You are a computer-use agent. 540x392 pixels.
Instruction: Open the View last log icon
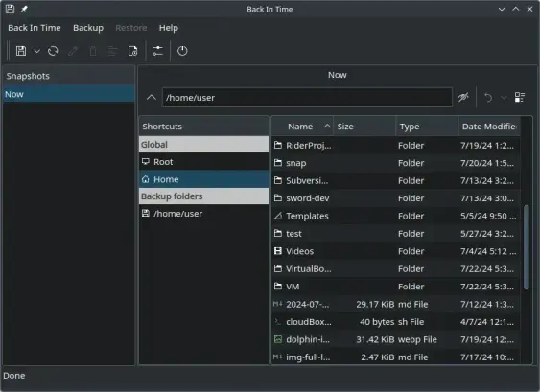click(x=132, y=51)
